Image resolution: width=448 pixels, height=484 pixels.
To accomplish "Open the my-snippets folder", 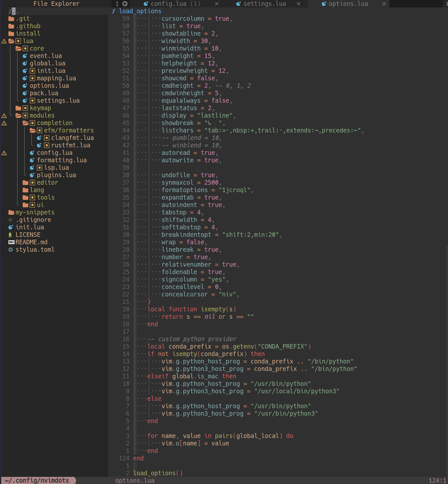I will coord(35,212).
